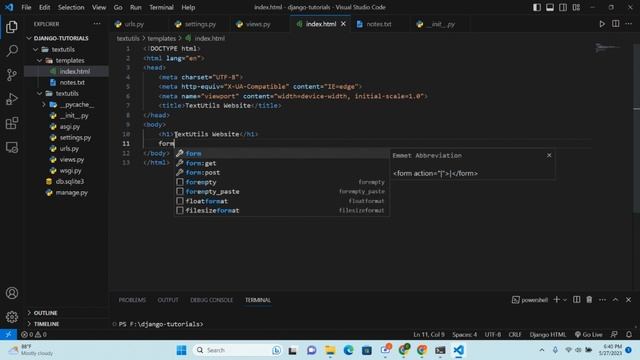Open the Manage gear icon
Image resolution: width=640 pixels, height=360 pixels.
click(12, 317)
